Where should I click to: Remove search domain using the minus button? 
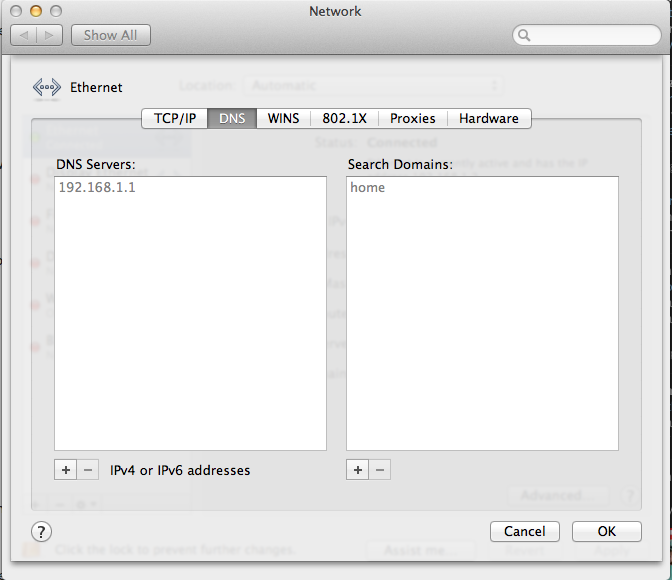tap(380, 470)
